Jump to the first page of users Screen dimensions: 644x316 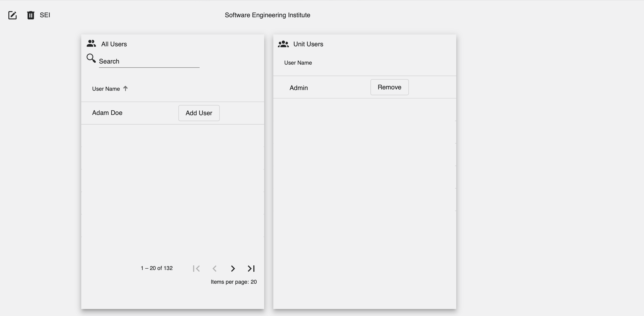click(x=196, y=268)
